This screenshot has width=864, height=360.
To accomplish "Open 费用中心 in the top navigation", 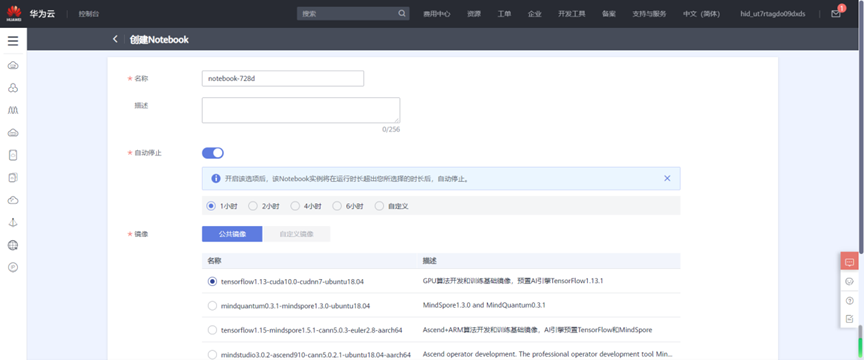I will click(x=437, y=14).
